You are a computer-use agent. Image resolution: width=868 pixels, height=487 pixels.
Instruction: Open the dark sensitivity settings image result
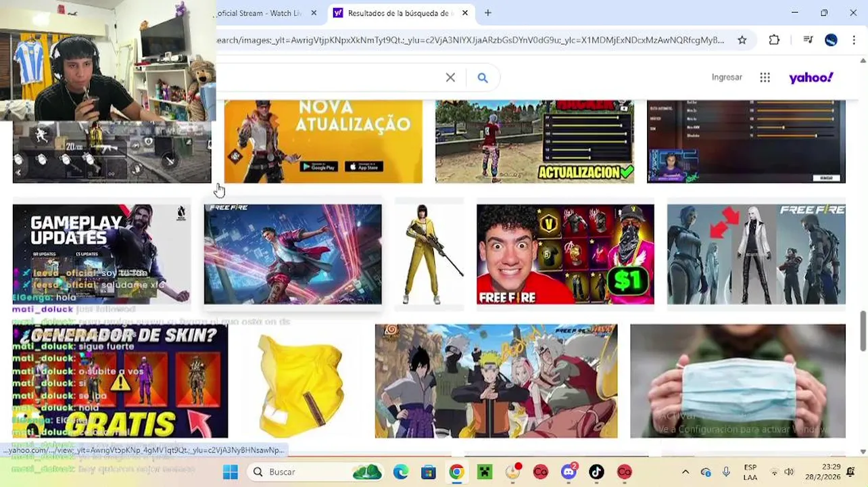coord(746,141)
